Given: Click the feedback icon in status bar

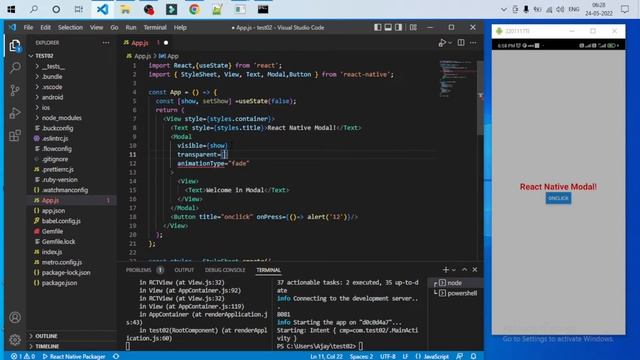Looking at the screenshot, I should click(x=460, y=356).
